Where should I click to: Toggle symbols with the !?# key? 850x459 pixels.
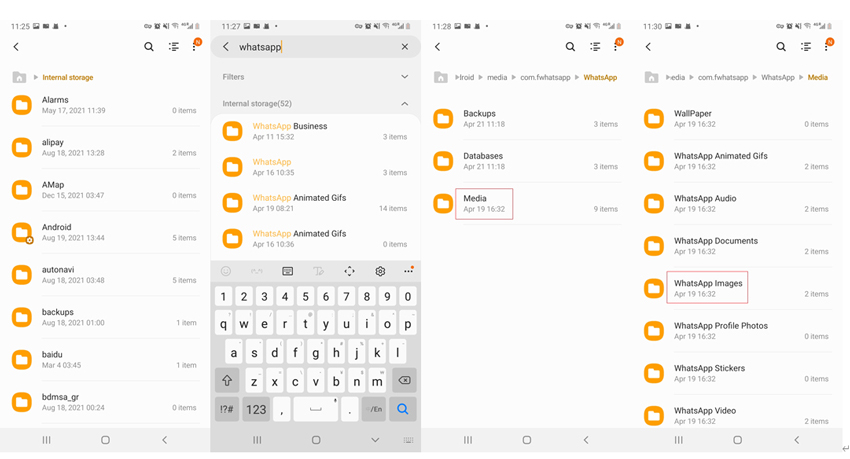227,409
